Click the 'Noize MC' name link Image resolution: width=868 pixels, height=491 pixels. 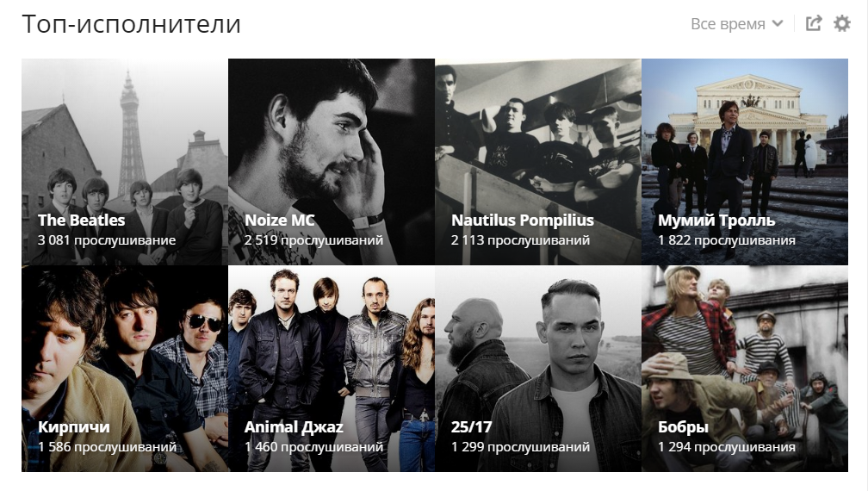click(280, 221)
